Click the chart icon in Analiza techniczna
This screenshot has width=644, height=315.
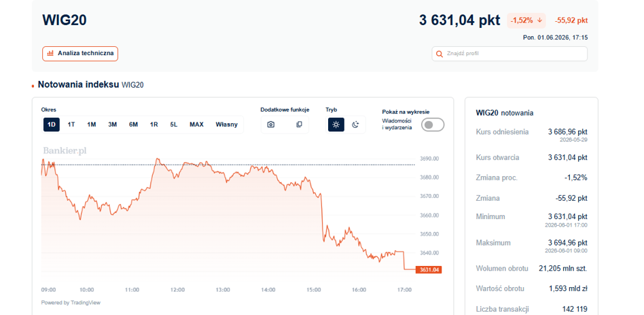[x=50, y=54]
